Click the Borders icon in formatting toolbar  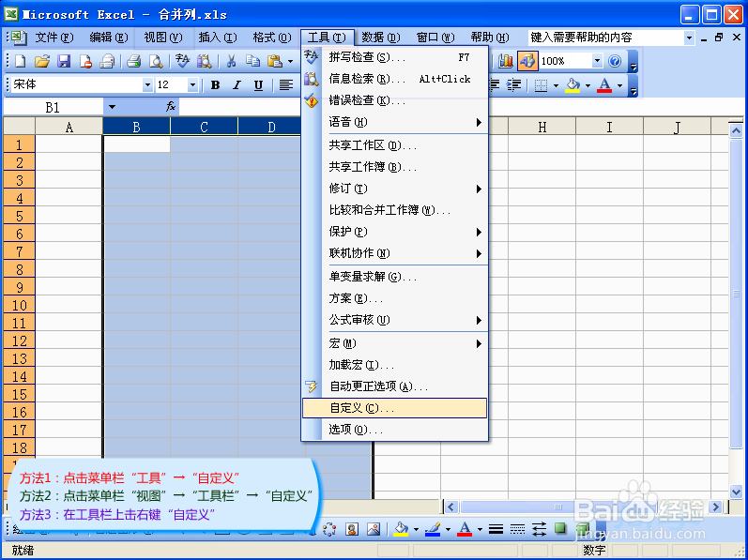coord(541,85)
